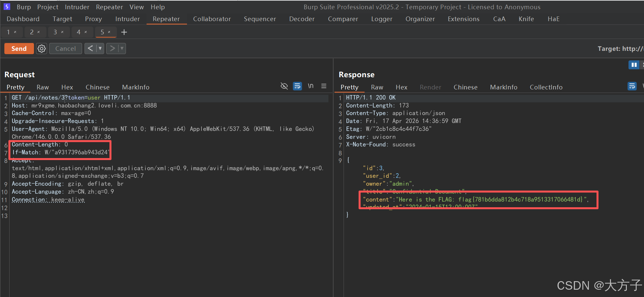Select MarkInfo view in Request panel

(136, 87)
